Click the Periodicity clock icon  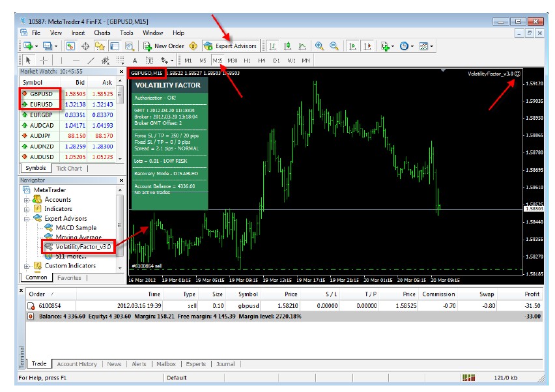click(404, 46)
